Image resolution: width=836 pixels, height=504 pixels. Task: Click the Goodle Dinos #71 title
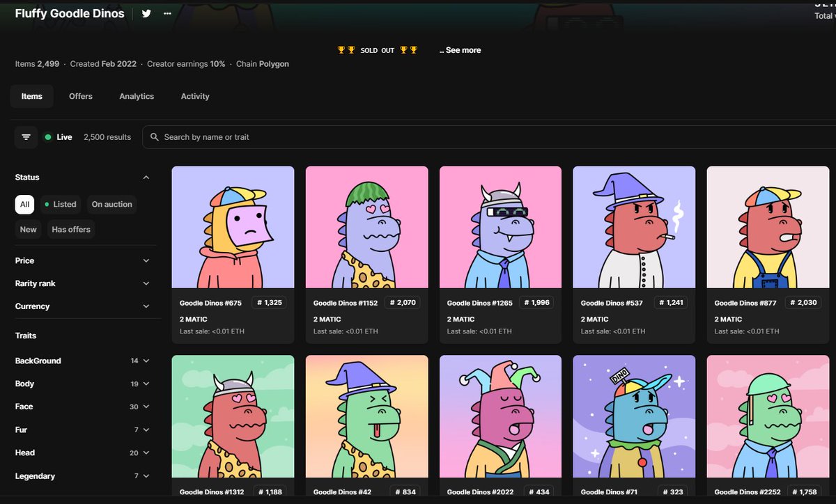click(610, 492)
